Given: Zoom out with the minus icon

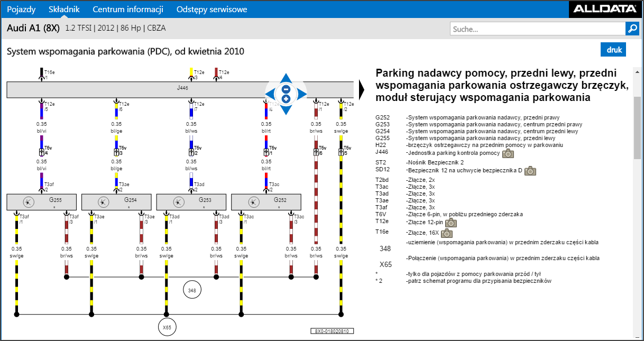Looking at the screenshot, I should 286,89.
